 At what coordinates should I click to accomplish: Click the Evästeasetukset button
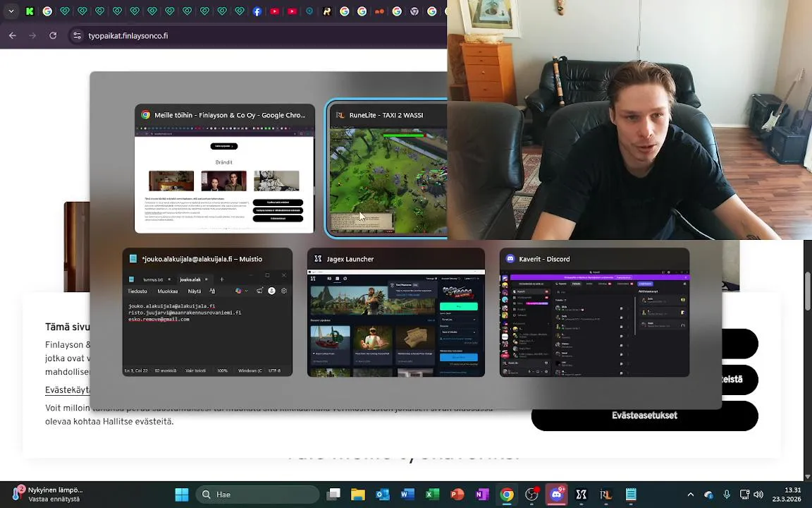click(x=645, y=416)
